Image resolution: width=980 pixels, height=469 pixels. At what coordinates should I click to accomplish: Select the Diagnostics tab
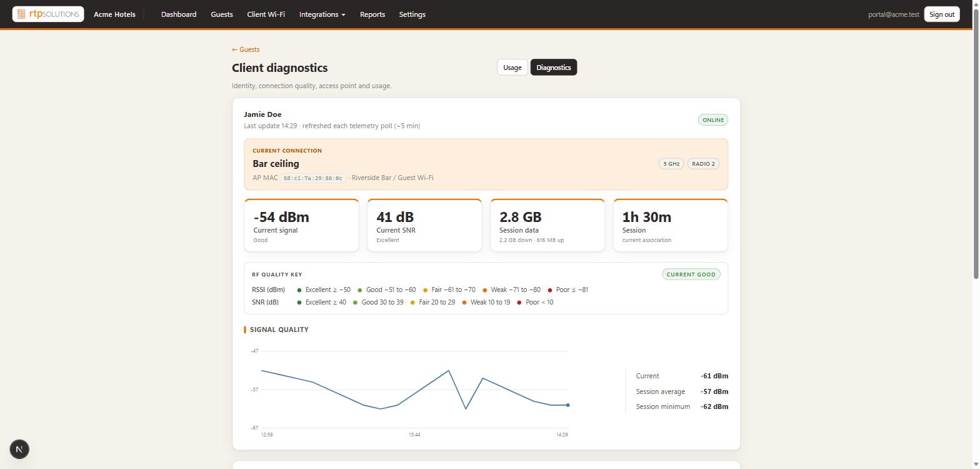tap(554, 68)
